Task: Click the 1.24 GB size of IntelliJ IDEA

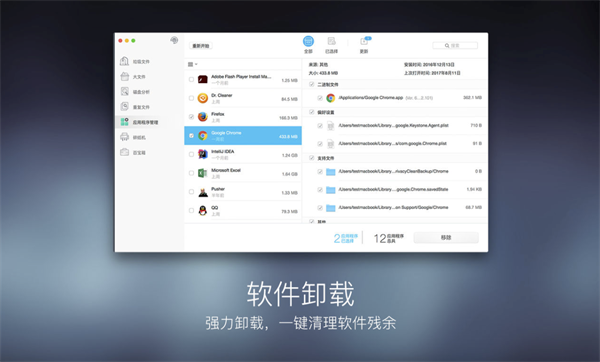Action: [290, 155]
